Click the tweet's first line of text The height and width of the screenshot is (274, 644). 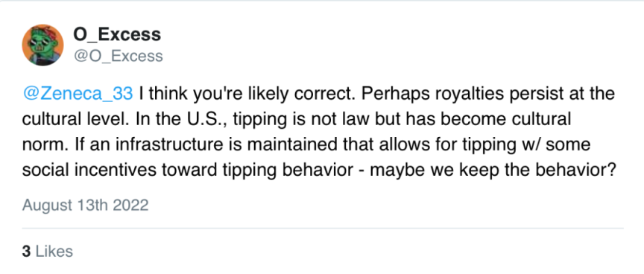(318, 94)
